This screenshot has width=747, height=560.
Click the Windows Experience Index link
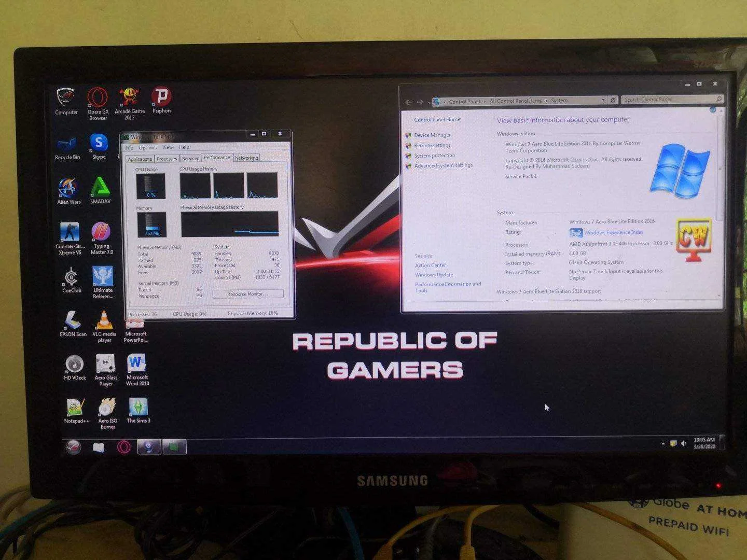point(614,233)
